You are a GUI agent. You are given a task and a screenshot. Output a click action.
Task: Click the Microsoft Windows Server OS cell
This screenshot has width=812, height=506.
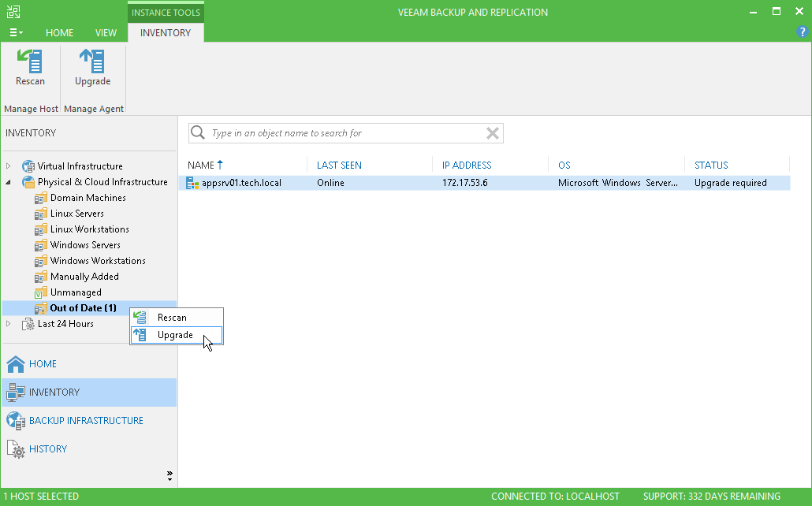[x=618, y=183]
